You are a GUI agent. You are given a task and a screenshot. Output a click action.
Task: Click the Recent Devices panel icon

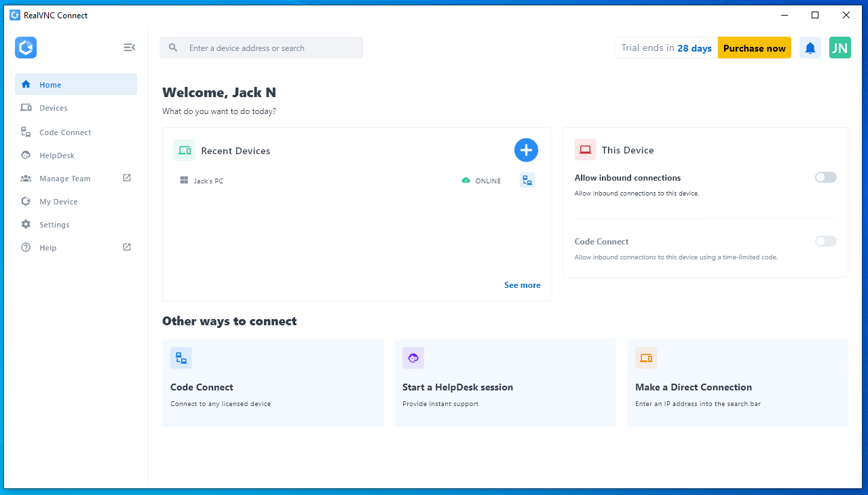185,150
